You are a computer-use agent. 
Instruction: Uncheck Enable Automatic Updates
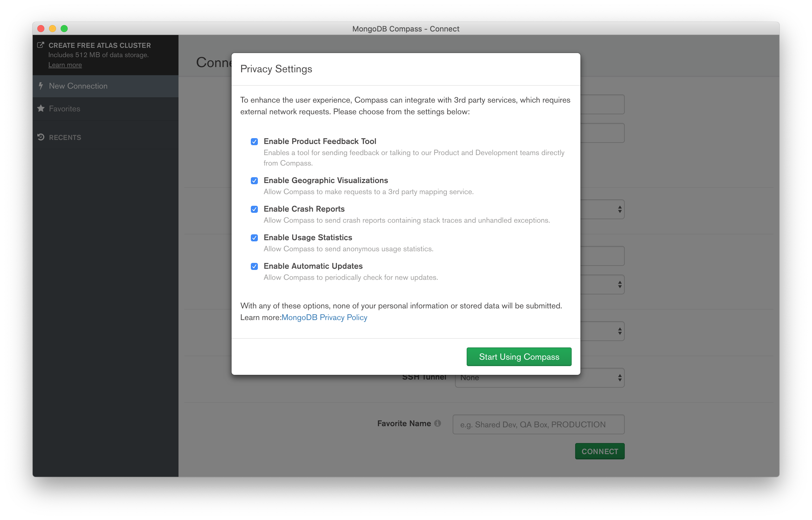click(x=254, y=266)
